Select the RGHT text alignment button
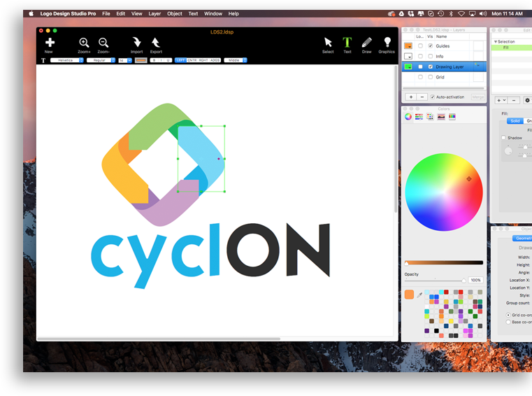This screenshot has width=532, height=396. 203,60
